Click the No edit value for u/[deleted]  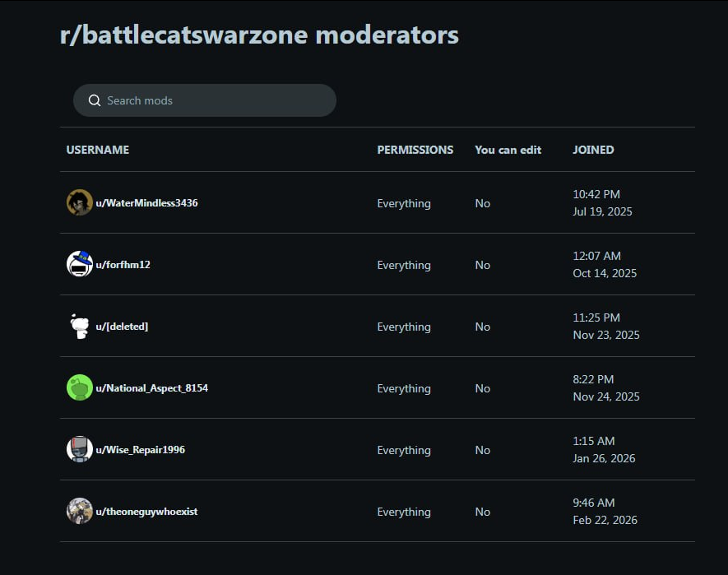(482, 327)
